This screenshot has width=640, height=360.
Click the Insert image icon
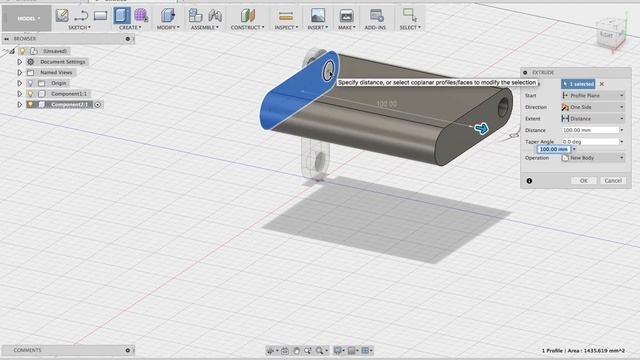318,16
